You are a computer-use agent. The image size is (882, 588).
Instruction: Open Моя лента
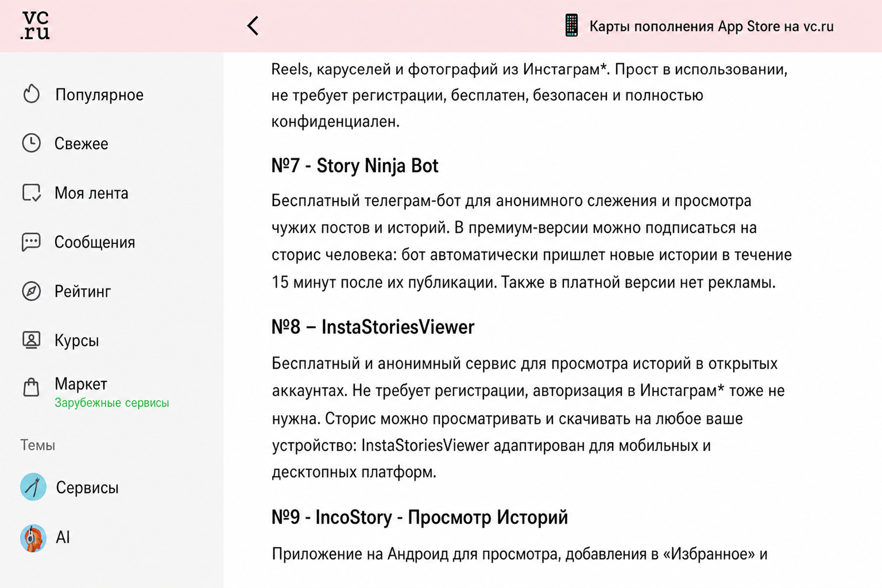tap(91, 193)
